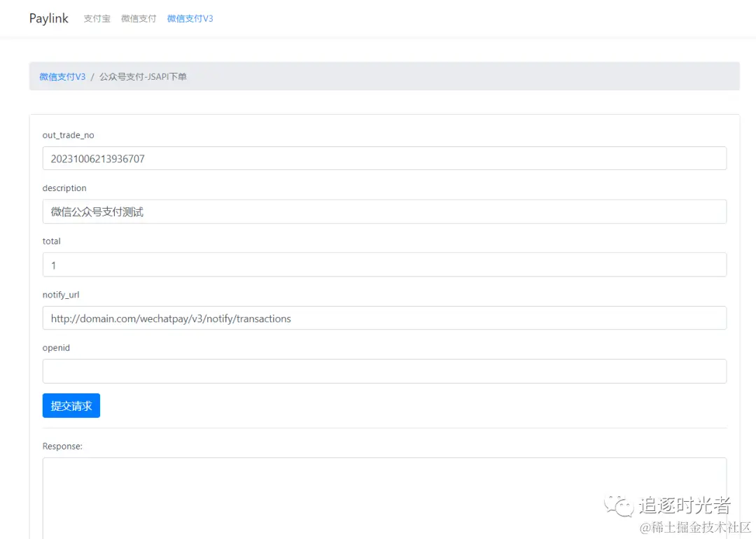Viewport: 756px width, 539px height.
Task: Open the 支付宝 navigation menu item
Action: tap(97, 19)
